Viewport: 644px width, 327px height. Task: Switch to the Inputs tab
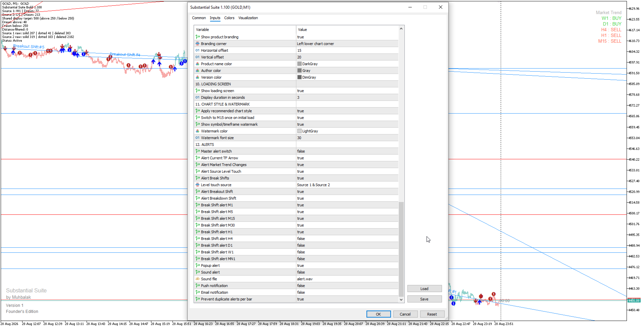coord(215,18)
